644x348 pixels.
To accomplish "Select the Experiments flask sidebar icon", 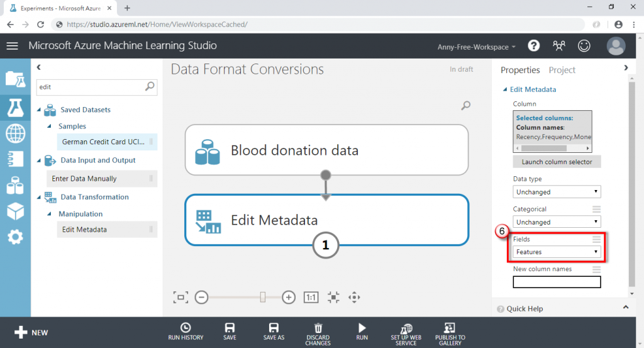I will pyautogui.click(x=15, y=108).
